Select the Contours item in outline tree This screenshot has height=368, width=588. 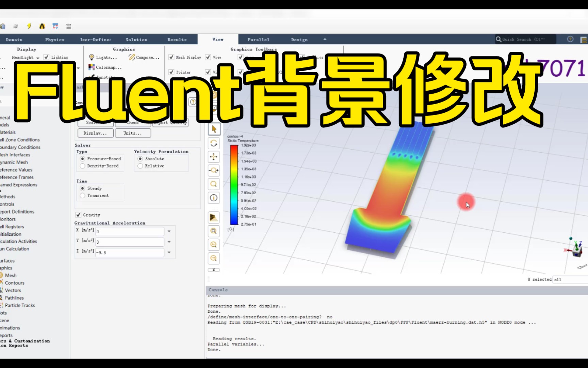[15, 282]
